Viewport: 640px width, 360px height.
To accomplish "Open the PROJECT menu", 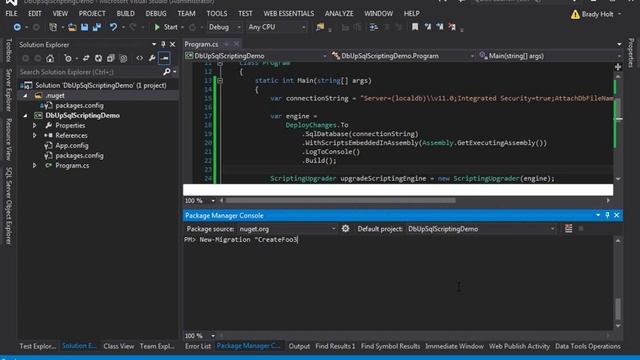I will coord(92,13).
